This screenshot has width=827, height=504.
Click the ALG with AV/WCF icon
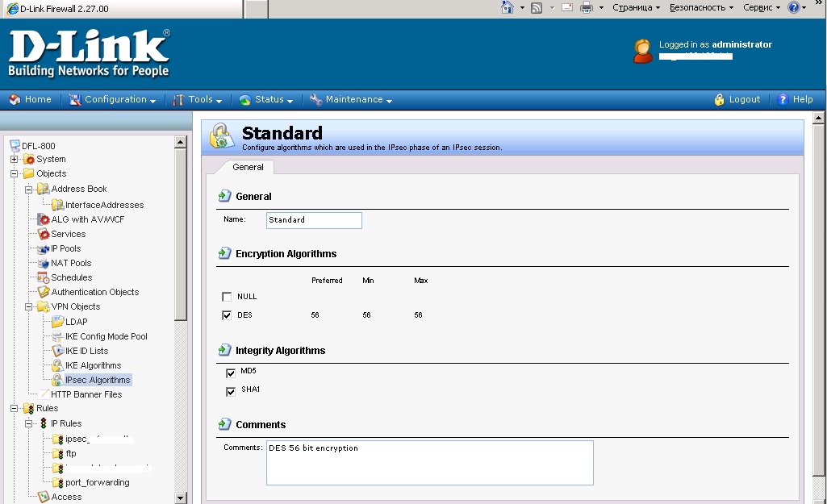point(44,219)
